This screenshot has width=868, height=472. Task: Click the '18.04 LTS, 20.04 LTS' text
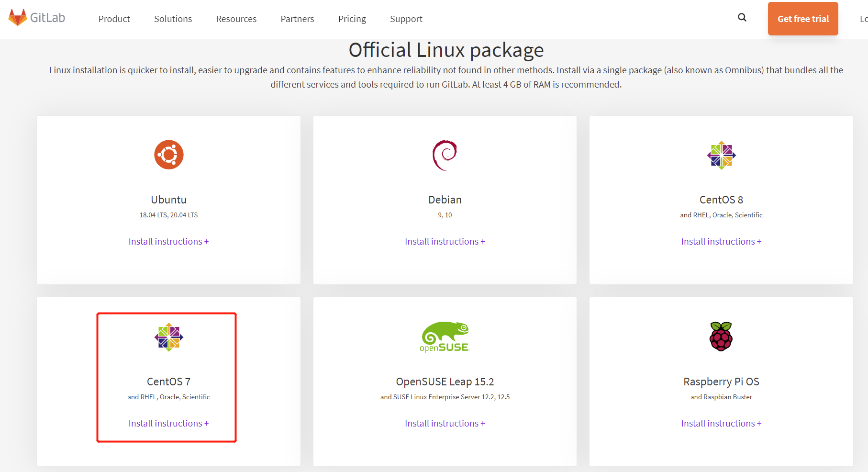click(168, 215)
